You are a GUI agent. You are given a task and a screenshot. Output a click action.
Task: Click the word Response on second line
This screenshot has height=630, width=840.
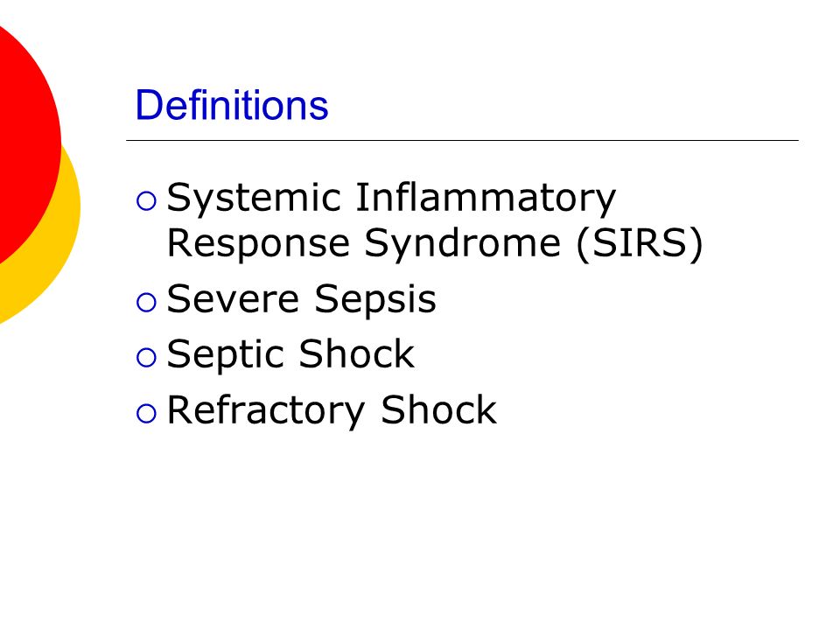pos(258,244)
